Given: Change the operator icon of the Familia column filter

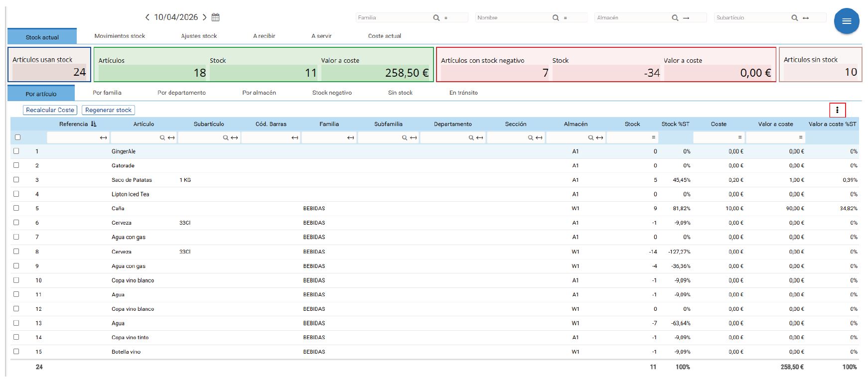Looking at the screenshot, I should [x=351, y=137].
